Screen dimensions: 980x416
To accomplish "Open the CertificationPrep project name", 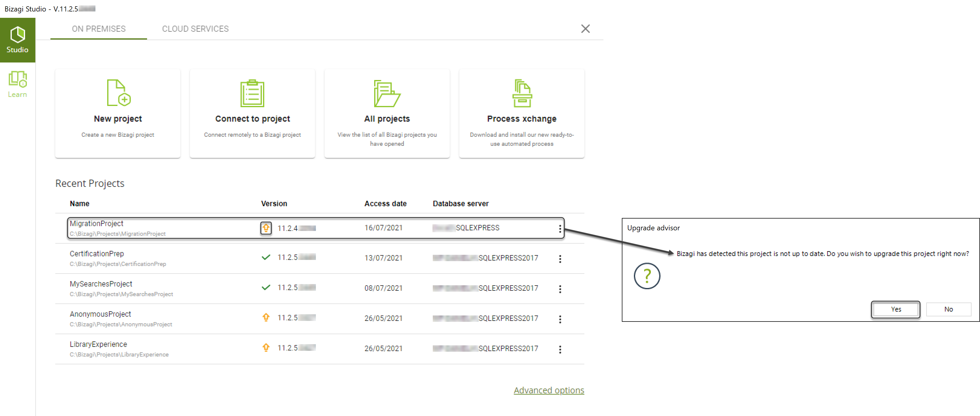I will [97, 254].
